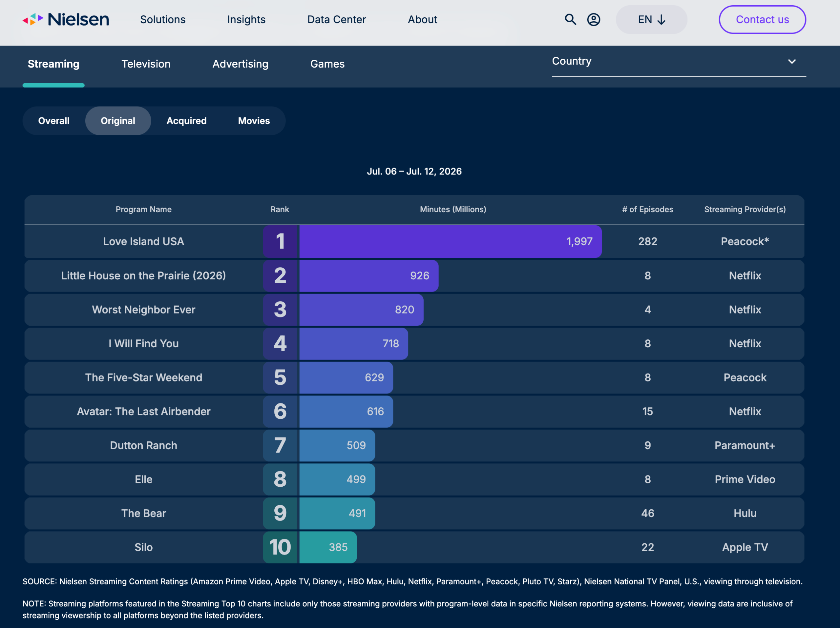Click 'Silo' program name

(x=143, y=547)
